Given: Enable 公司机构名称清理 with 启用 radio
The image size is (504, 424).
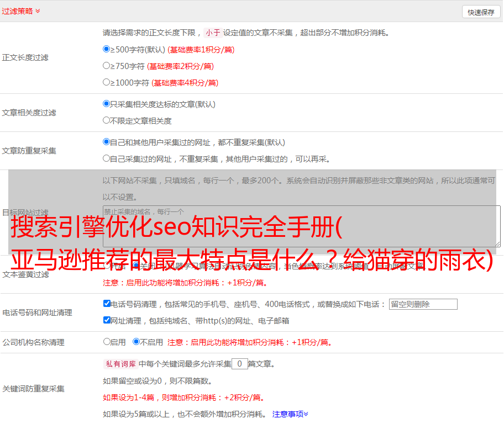Looking at the screenshot, I should point(107,342).
